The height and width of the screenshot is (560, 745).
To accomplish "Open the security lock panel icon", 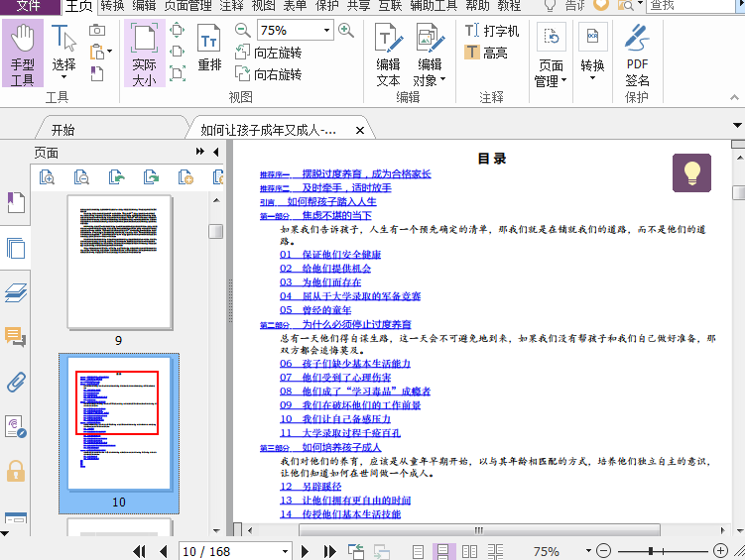I will tap(16, 471).
